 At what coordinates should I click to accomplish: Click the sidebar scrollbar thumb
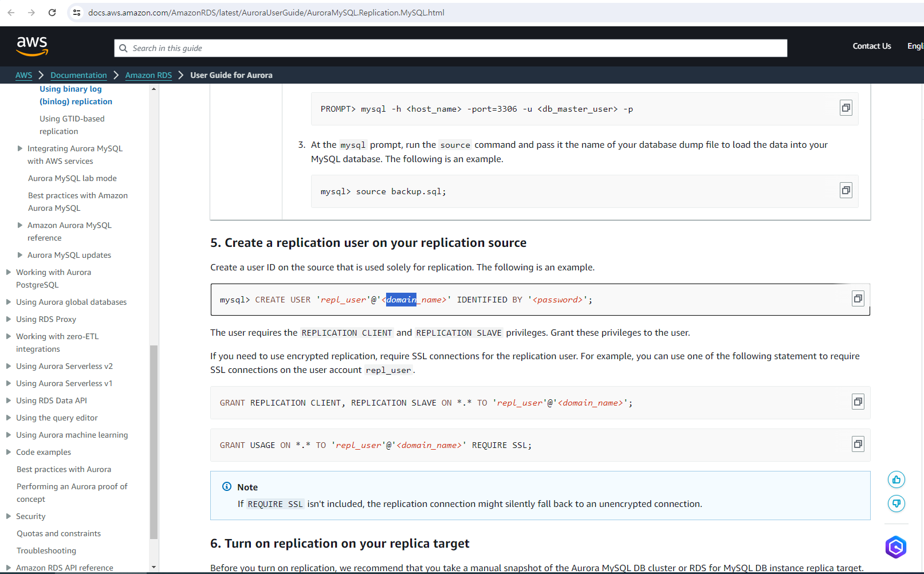pyautogui.click(x=154, y=442)
